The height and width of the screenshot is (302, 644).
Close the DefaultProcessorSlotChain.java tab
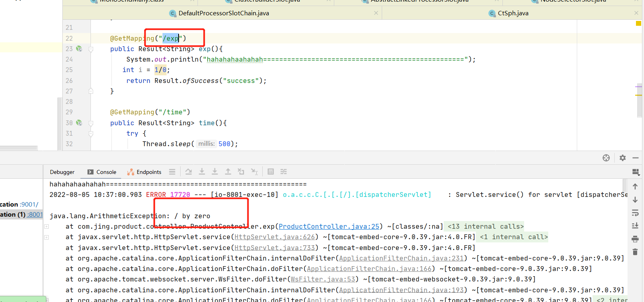(x=376, y=13)
